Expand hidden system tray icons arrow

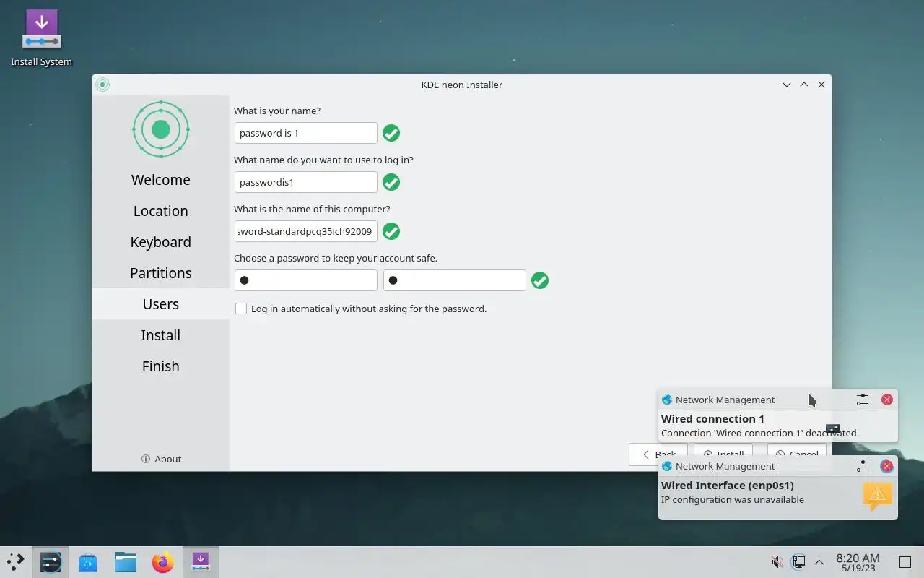(x=819, y=561)
